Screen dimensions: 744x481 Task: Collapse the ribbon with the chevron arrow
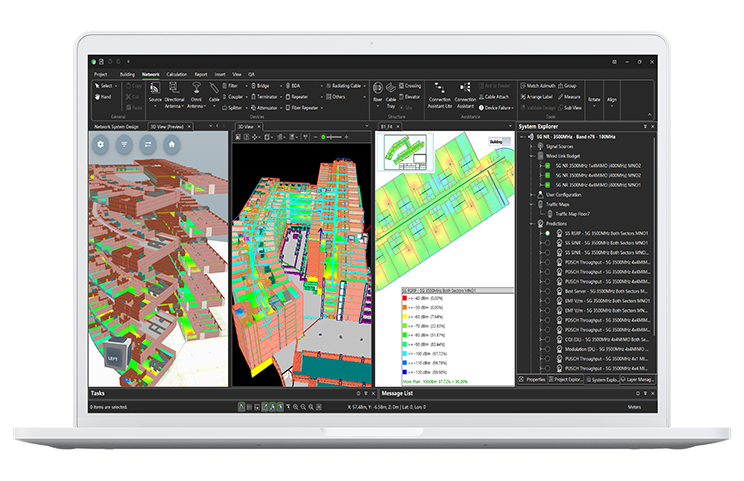pyautogui.click(x=650, y=114)
